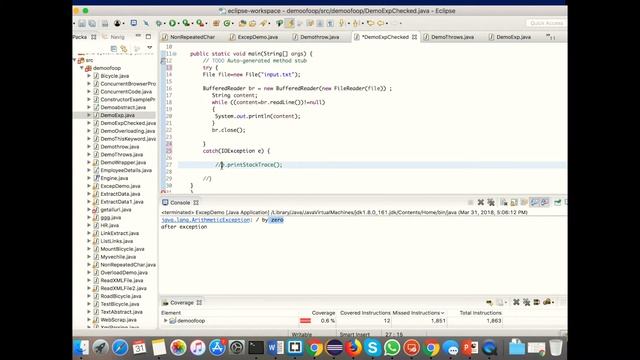
Task: Expand demoofoop row in Coverage view
Action: coord(165,321)
